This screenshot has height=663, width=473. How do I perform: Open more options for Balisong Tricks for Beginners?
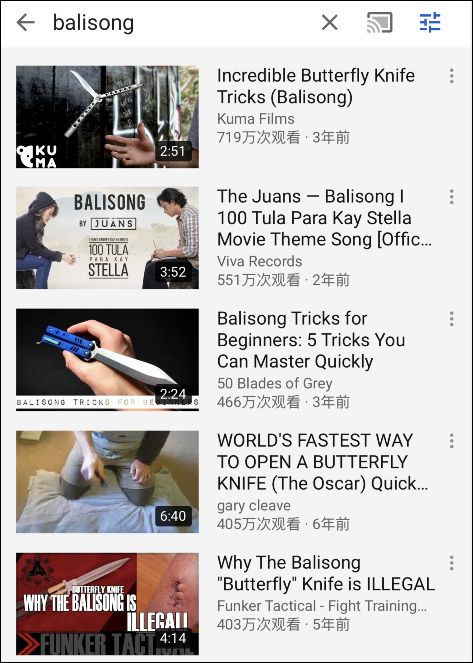point(451,319)
